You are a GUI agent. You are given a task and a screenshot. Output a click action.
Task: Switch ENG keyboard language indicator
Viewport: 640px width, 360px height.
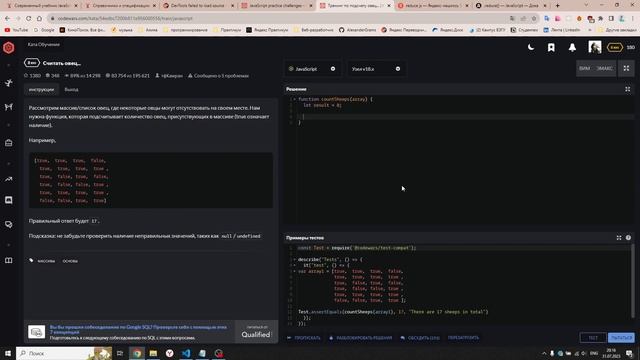594,353
